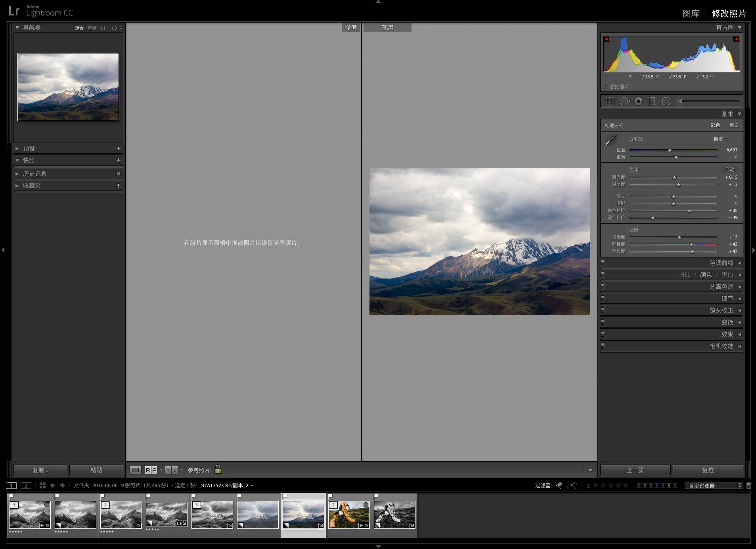Select the orange scarf photo thumbnail
This screenshot has height=549, width=756.
(349, 515)
